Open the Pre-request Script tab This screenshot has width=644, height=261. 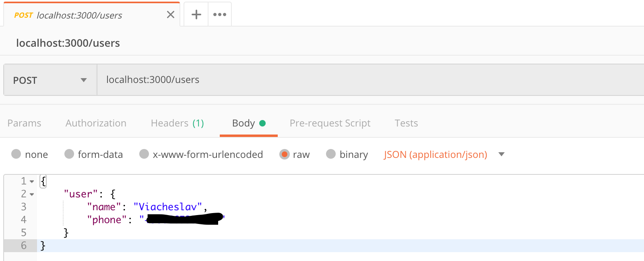coord(330,123)
